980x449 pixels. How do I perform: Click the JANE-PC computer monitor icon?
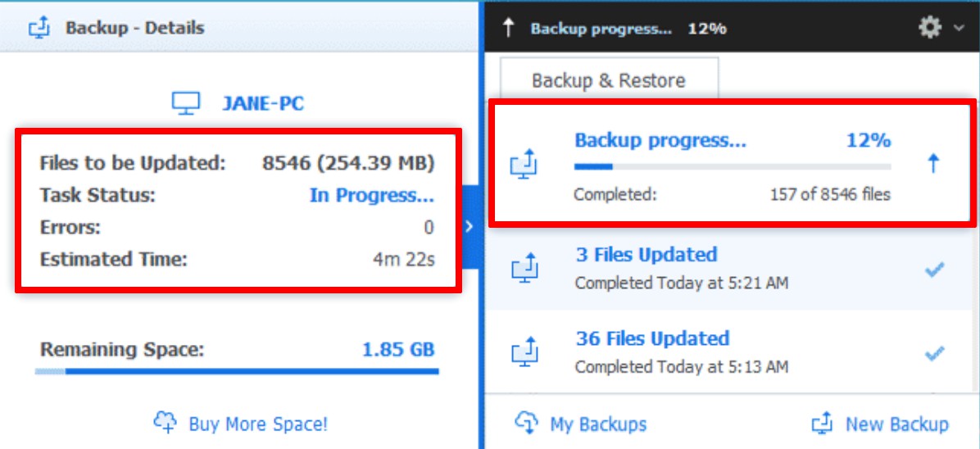[186, 104]
